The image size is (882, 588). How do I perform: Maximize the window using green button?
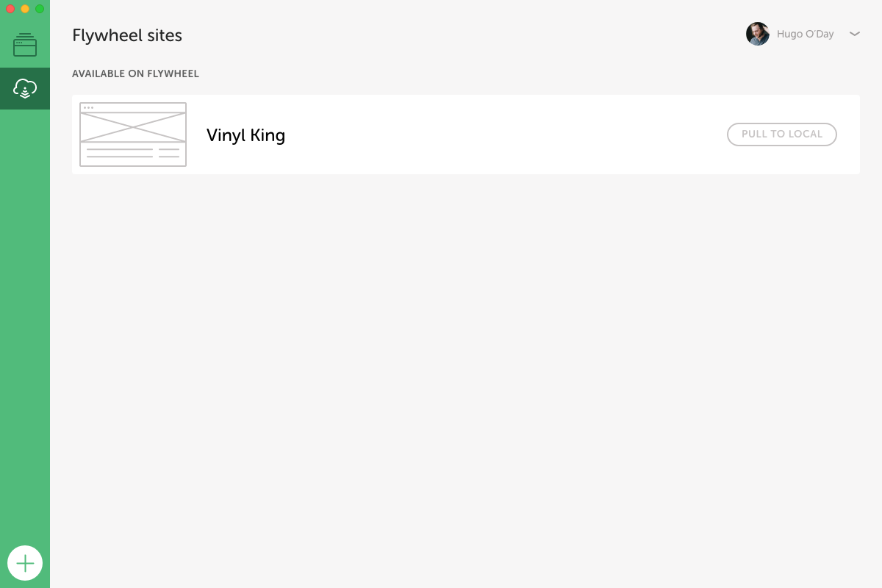click(x=40, y=9)
